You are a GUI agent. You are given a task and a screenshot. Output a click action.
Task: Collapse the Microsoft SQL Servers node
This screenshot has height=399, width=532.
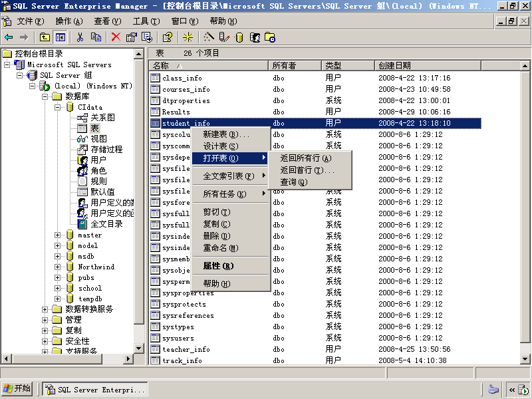click(x=7, y=65)
